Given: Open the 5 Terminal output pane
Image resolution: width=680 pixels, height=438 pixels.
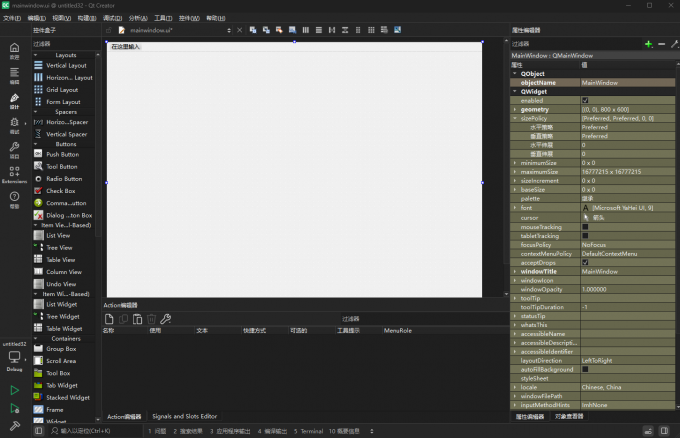Looking at the screenshot, I should 309,430.
